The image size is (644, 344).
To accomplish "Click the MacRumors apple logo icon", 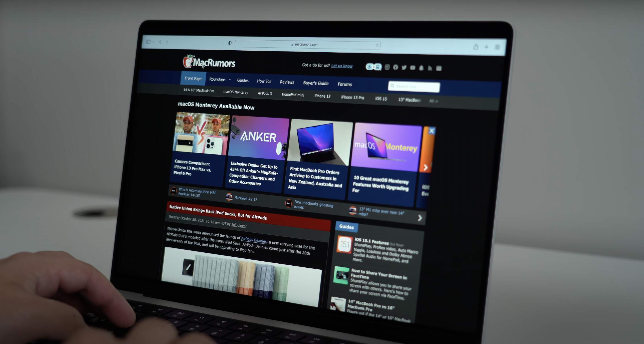I will pyautogui.click(x=185, y=63).
